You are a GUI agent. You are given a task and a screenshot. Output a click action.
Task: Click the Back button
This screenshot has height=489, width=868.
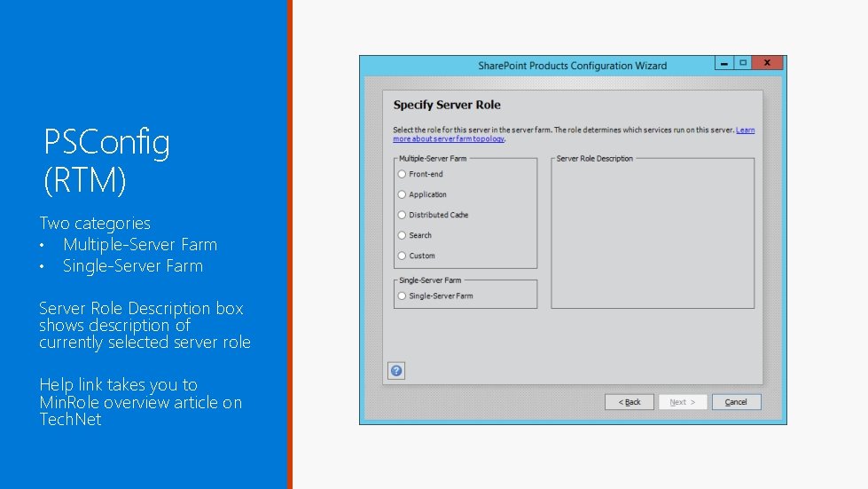(x=629, y=402)
